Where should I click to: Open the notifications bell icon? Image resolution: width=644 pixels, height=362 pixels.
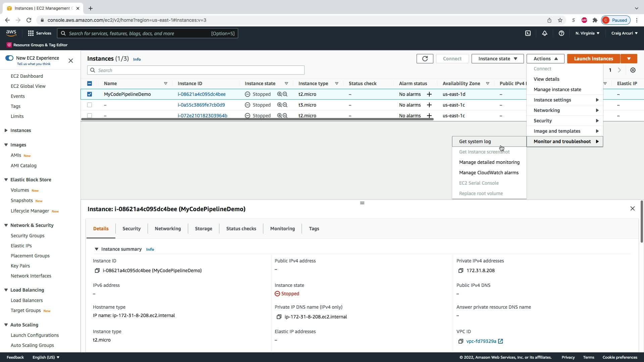pos(544,33)
